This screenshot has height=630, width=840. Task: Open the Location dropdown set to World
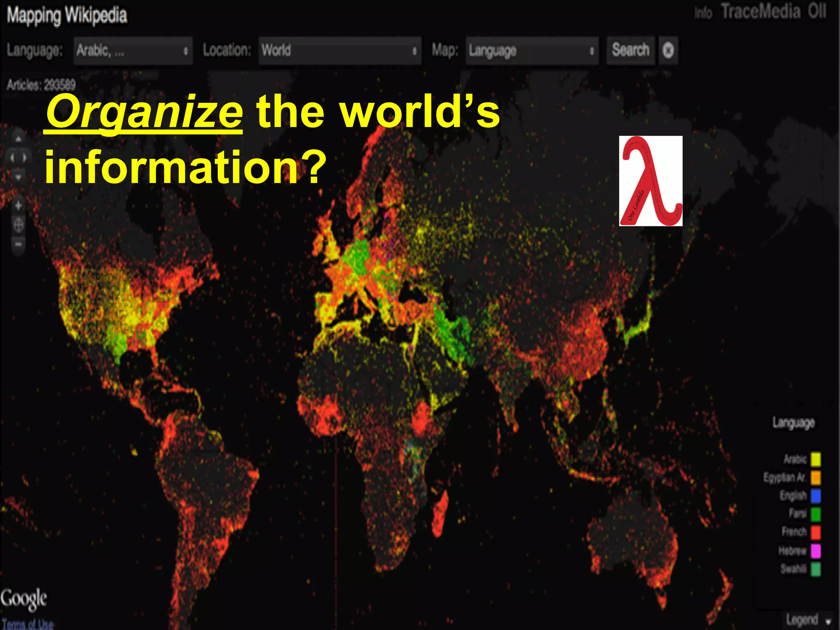click(340, 50)
